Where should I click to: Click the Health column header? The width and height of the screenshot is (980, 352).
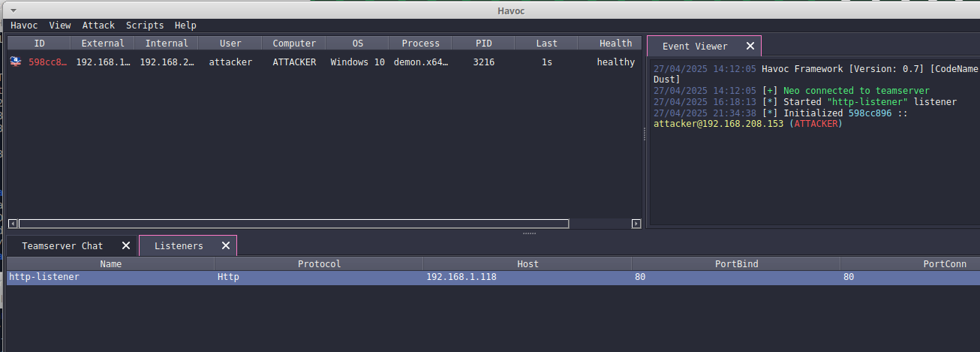(610, 43)
